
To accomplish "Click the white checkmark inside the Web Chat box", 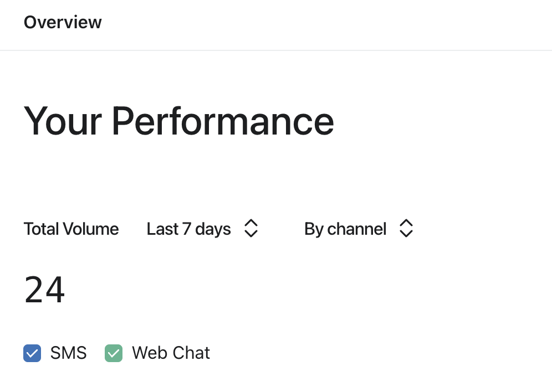I will tap(114, 353).
